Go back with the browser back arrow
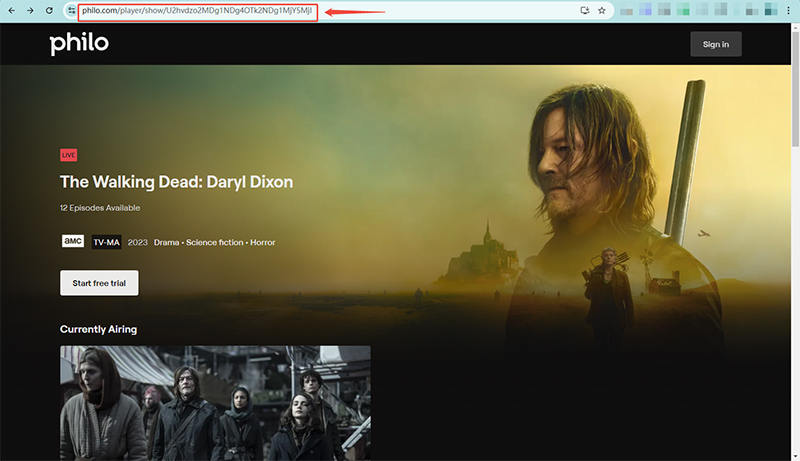 (11, 10)
